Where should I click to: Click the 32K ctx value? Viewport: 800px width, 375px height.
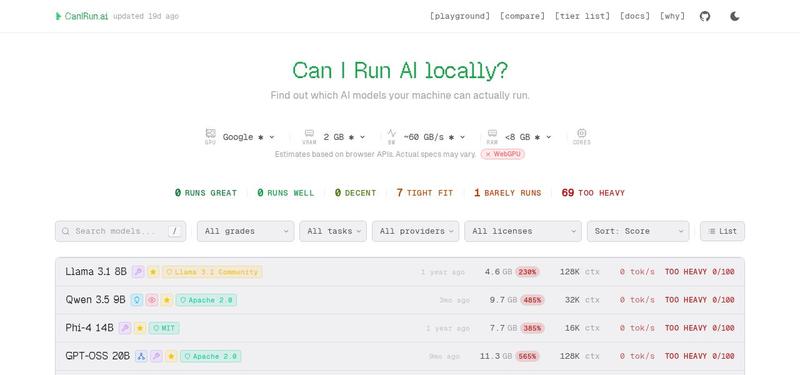[582, 300]
